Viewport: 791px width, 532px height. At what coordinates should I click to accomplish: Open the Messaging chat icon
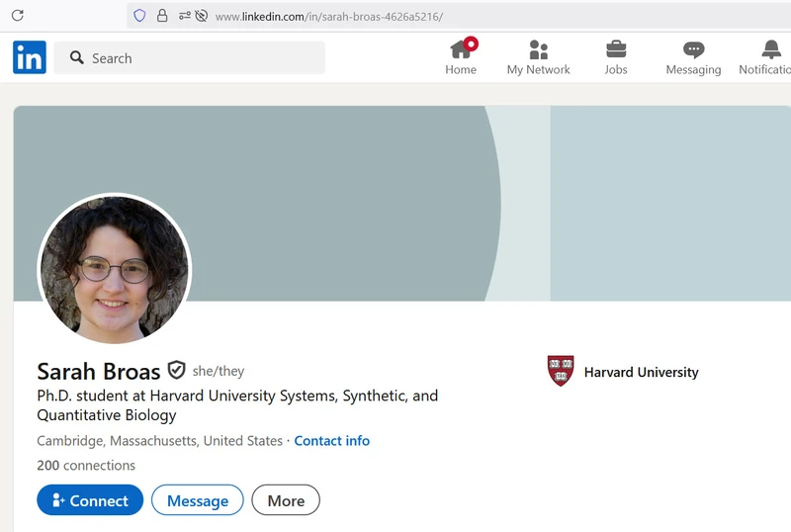[x=693, y=50]
